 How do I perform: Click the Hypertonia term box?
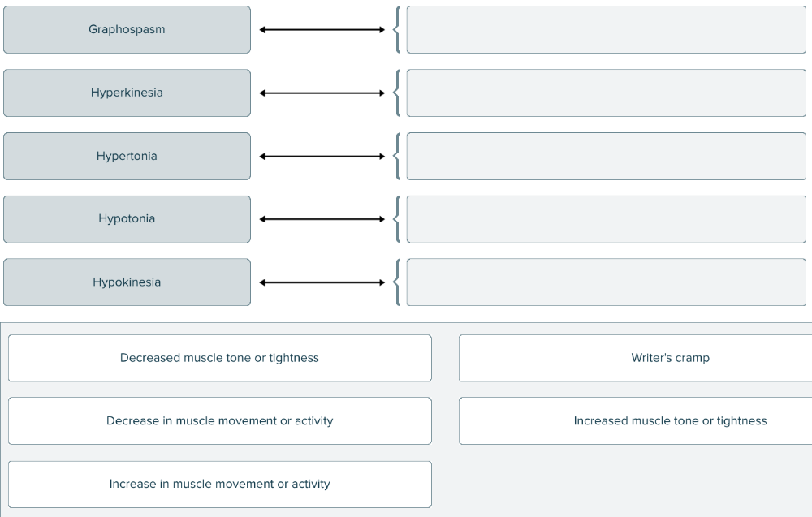[x=127, y=156]
